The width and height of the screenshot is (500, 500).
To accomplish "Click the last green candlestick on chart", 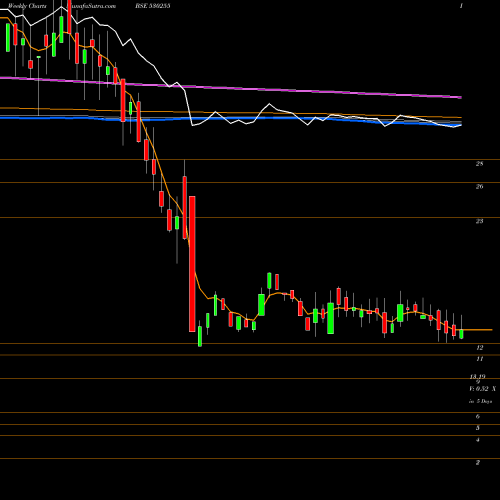I will (x=461, y=334).
